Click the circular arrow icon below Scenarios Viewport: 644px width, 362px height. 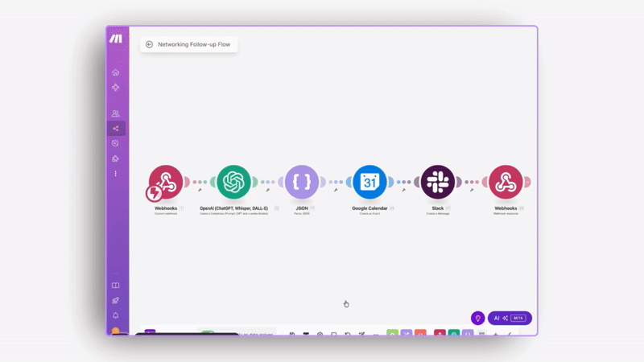115,143
